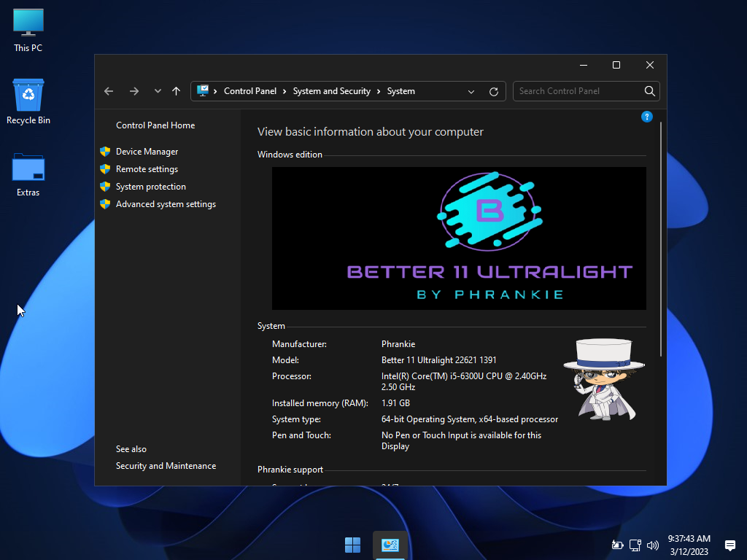The image size is (747, 560).
Task: Navigate to Control Panel breadcrumb
Action: tap(250, 91)
